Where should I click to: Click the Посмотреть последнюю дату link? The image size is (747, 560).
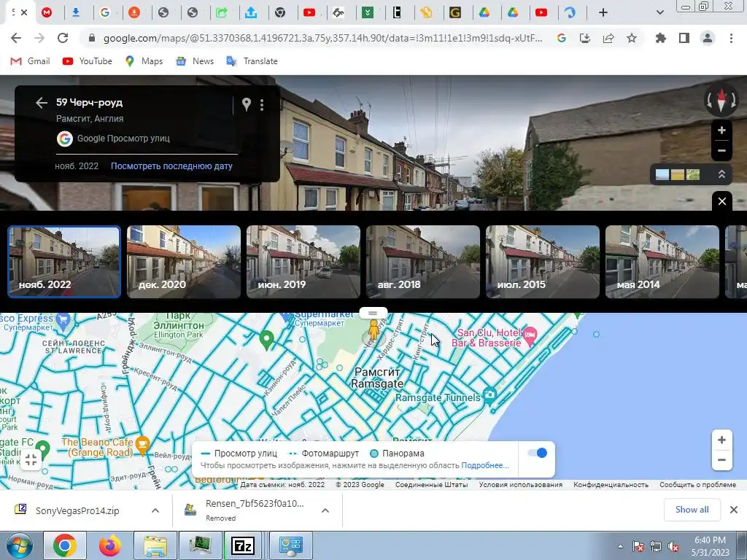click(171, 166)
